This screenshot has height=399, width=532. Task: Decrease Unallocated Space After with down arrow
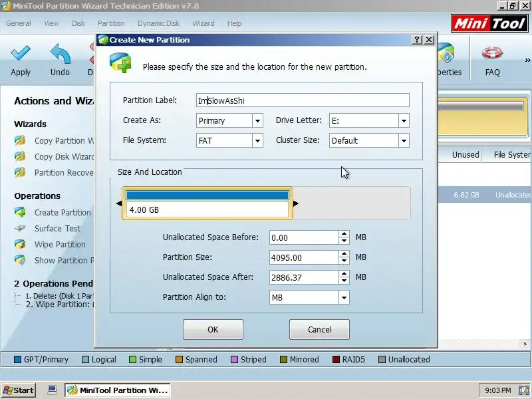(344, 281)
